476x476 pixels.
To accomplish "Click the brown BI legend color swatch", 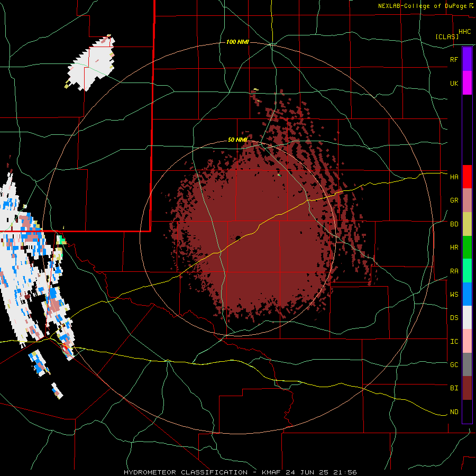I will point(467,388).
